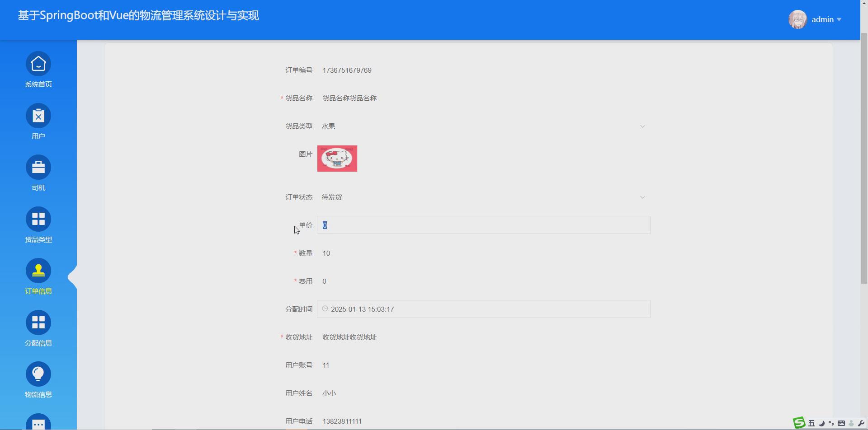The height and width of the screenshot is (430, 868).
Task: Click the clock icon in 分配时间 field
Action: 325,308
